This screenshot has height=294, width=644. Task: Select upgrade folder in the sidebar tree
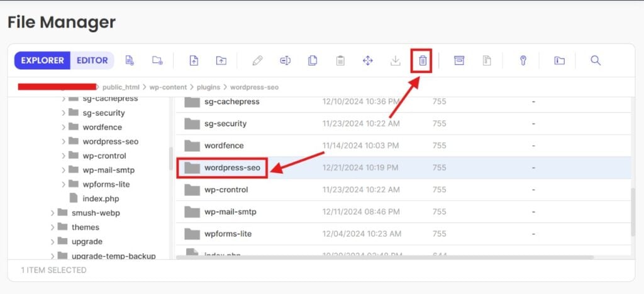click(87, 242)
